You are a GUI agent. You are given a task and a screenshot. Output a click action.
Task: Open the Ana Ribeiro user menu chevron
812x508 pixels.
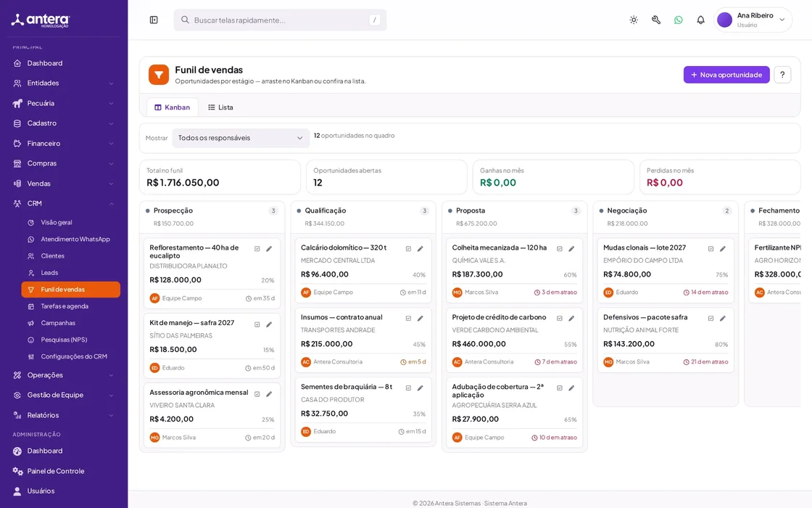(x=782, y=20)
